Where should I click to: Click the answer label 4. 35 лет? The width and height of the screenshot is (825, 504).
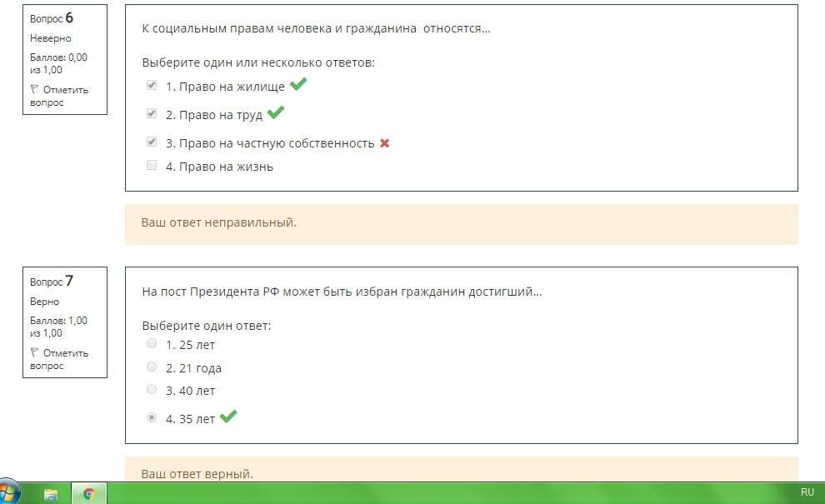[191, 419]
